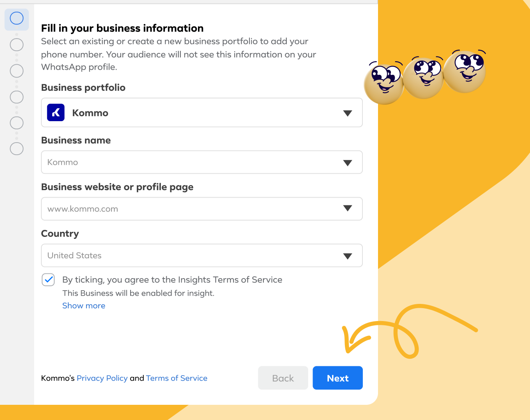
Task: Click the Back button
Action: coord(283,378)
